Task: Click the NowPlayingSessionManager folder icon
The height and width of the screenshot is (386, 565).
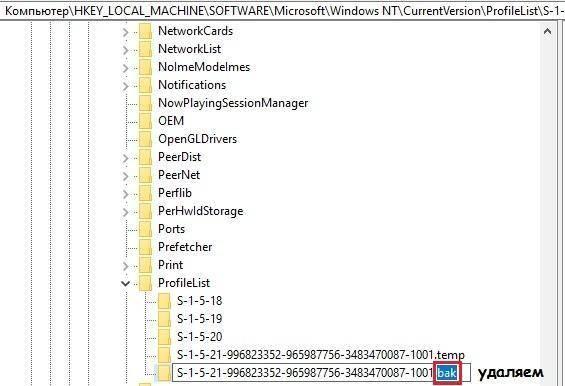Action: [x=146, y=103]
